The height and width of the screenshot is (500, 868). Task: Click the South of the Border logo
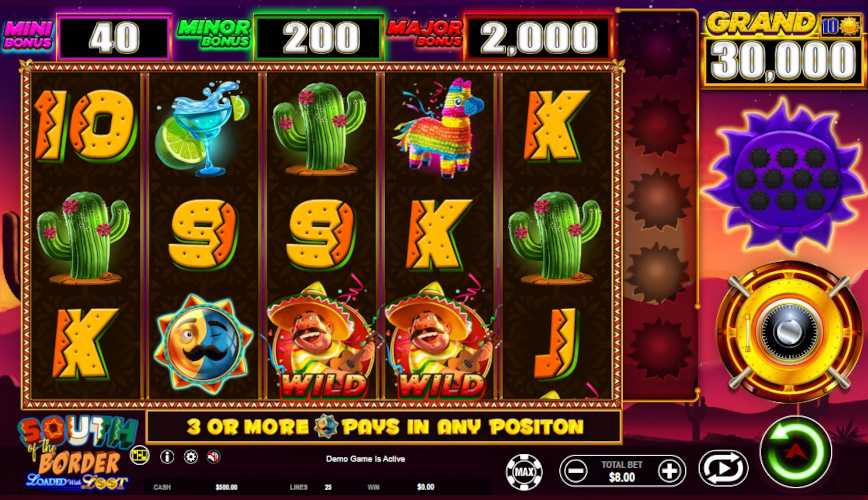76,452
